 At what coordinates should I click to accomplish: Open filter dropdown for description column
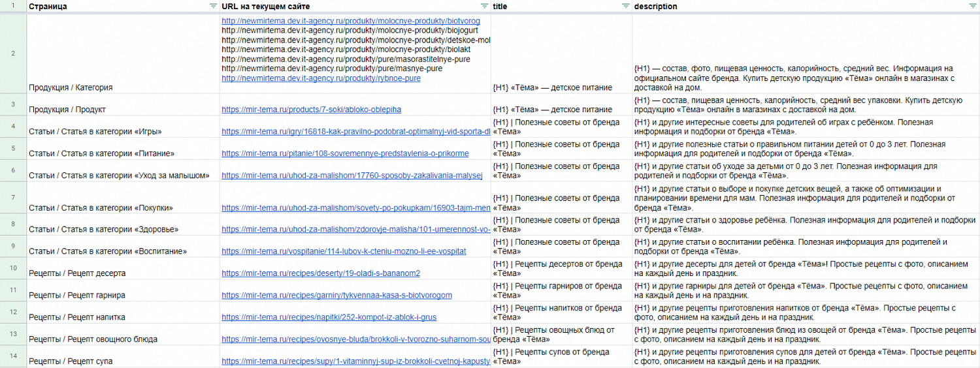(x=973, y=6)
